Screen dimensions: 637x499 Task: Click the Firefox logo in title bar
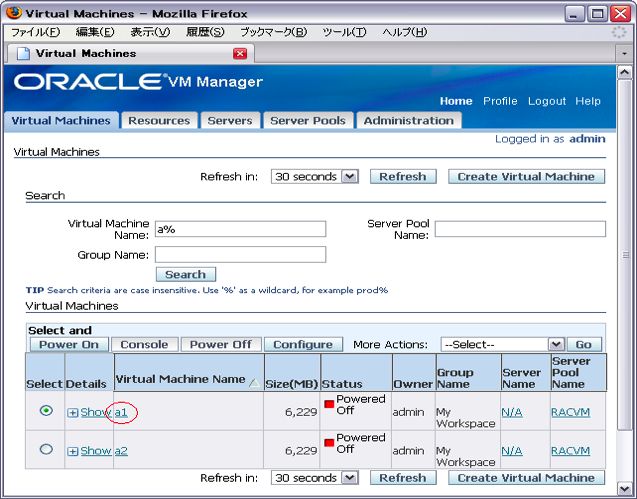pyautogui.click(x=14, y=13)
